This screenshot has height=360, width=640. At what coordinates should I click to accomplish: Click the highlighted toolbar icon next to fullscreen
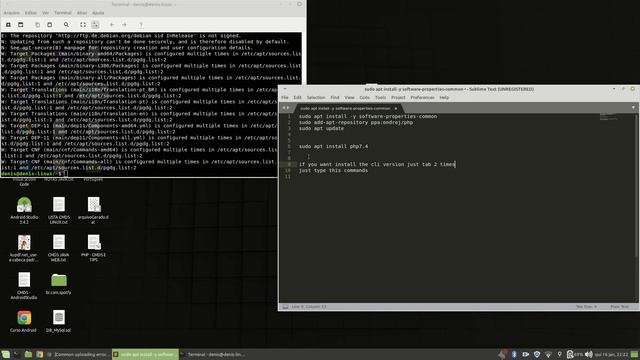[x=95, y=25]
